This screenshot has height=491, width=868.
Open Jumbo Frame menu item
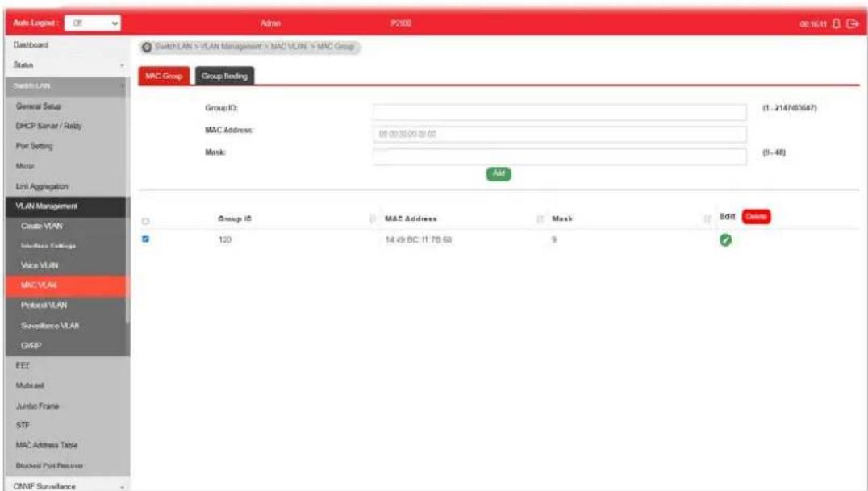point(37,406)
